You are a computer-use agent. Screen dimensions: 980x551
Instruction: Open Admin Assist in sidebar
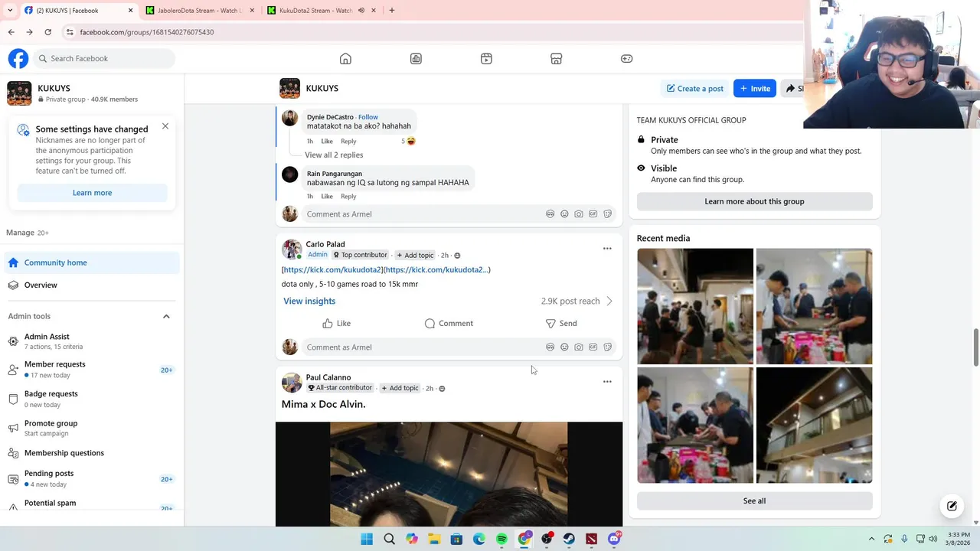point(92,341)
